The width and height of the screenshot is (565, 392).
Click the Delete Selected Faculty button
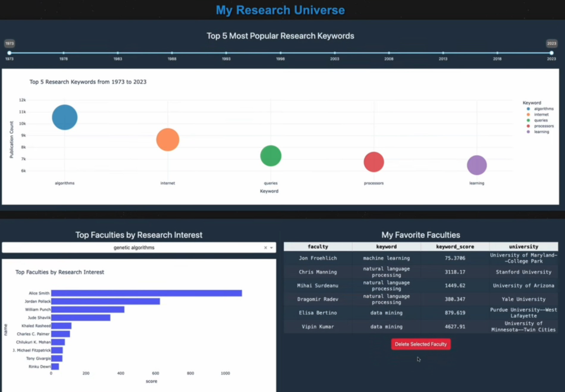click(420, 344)
